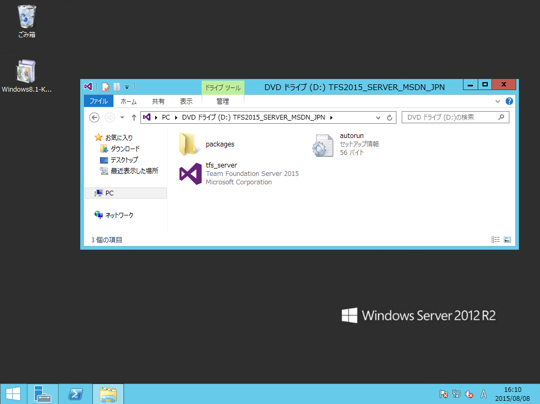Click the muted volume tray icon
The width and height of the screenshot is (540, 404).
coord(469,394)
